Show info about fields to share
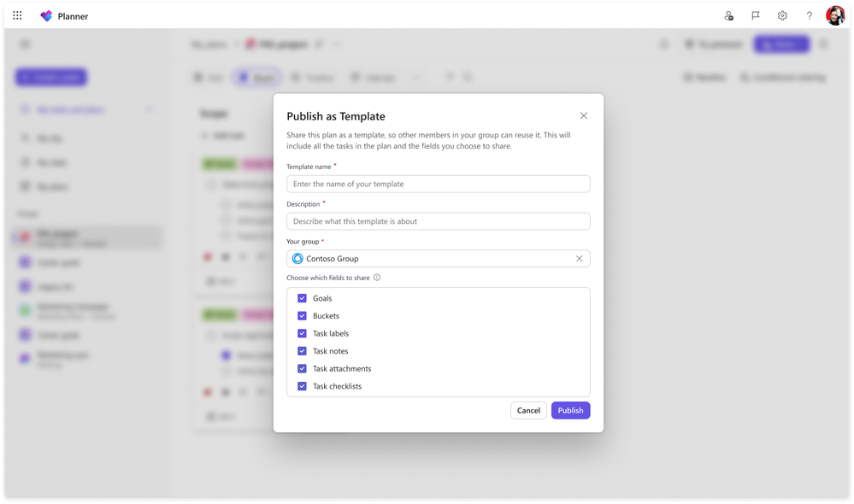854x504 pixels. coord(377,278)
